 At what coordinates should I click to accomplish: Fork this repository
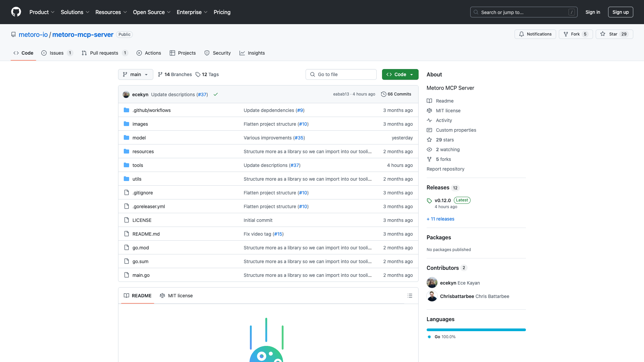(575, 34)
